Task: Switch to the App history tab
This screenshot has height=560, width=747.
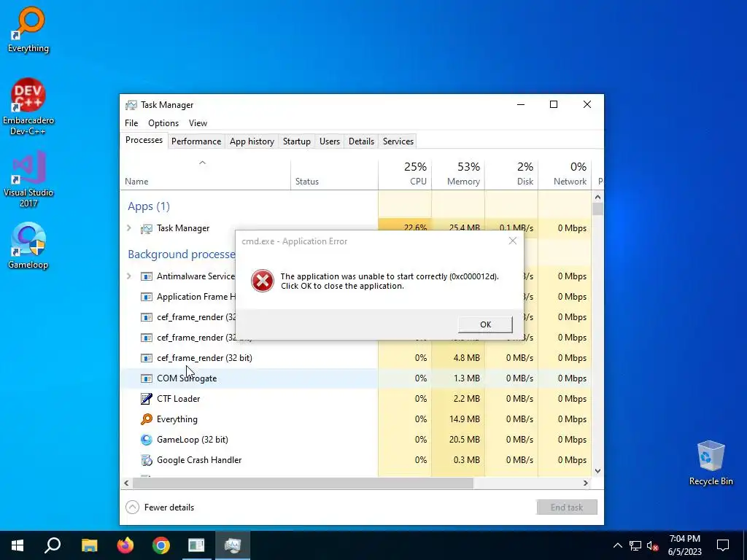Action: (x=252, y=141)
